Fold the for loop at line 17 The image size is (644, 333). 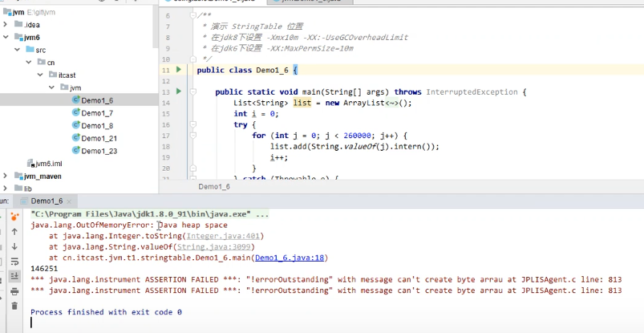tap(193, 136)
